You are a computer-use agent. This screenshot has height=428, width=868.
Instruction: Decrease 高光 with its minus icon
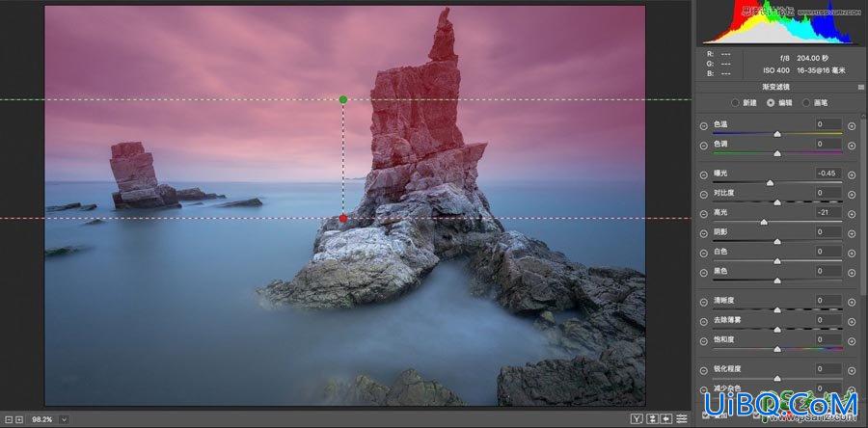(703, 214)
